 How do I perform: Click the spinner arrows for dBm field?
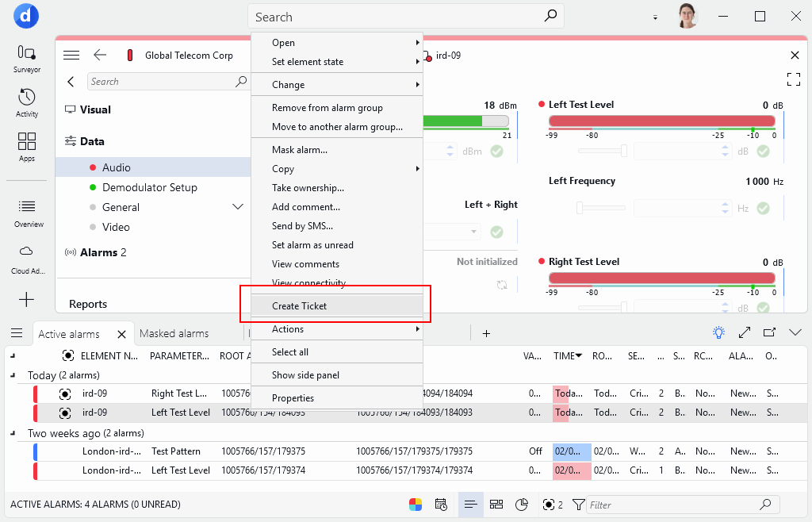pos(450,151)
